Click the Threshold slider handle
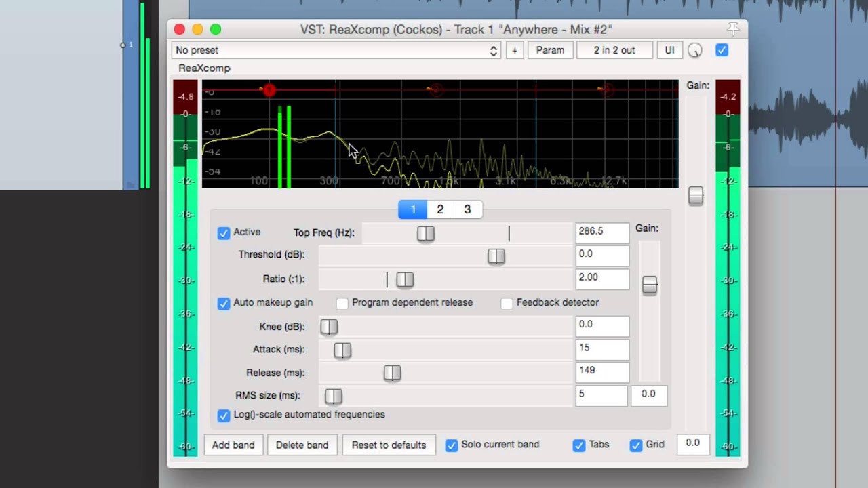This screenshot has width=868, height=488. coord(496,256)
